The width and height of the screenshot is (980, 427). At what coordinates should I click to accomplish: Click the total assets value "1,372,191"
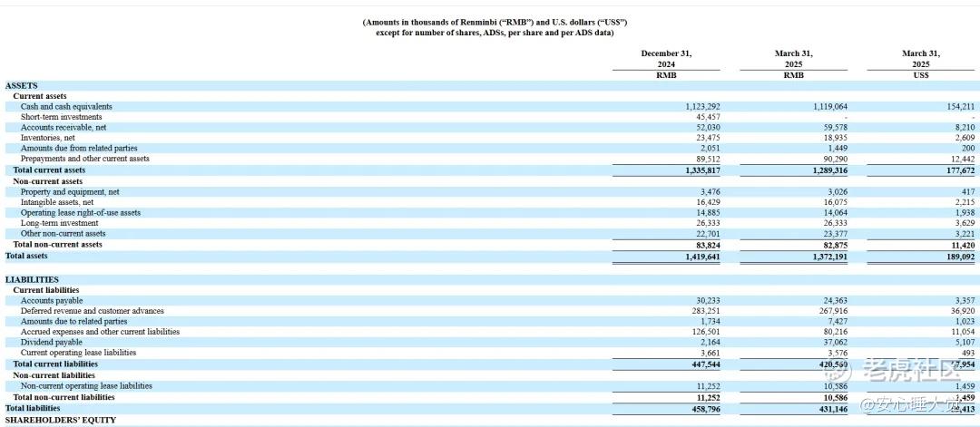click(829, 256)
